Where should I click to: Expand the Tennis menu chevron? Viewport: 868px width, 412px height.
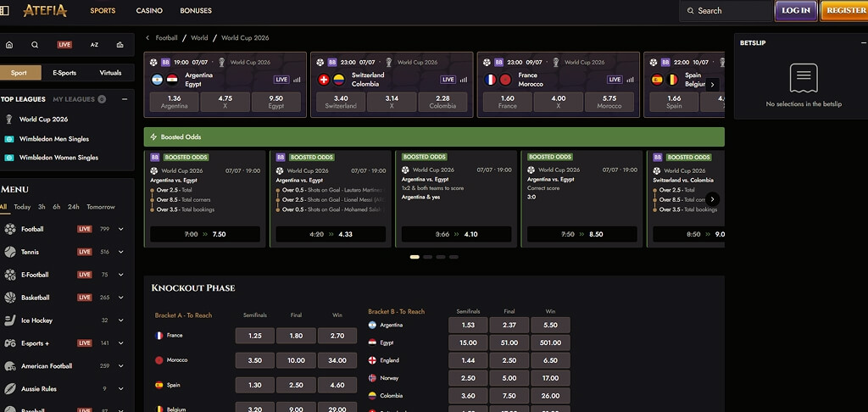pyautogui.click(x=120, y=252)
